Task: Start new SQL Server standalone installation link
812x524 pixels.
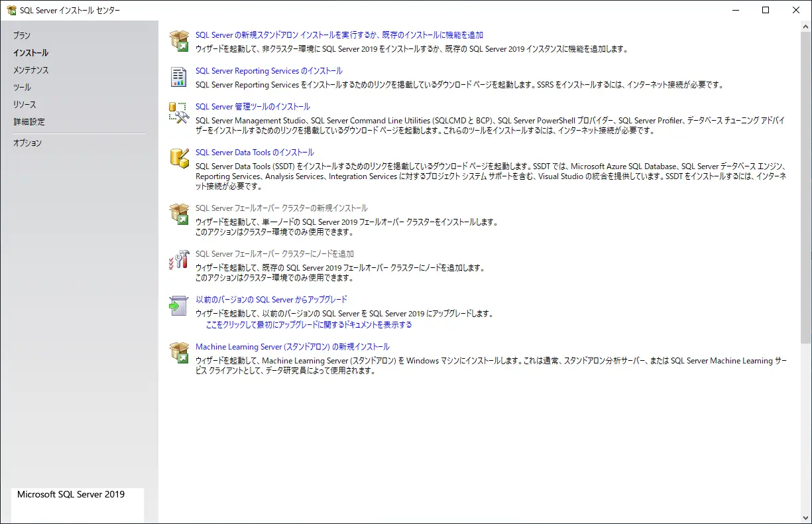Action: (x=339, y=34)
